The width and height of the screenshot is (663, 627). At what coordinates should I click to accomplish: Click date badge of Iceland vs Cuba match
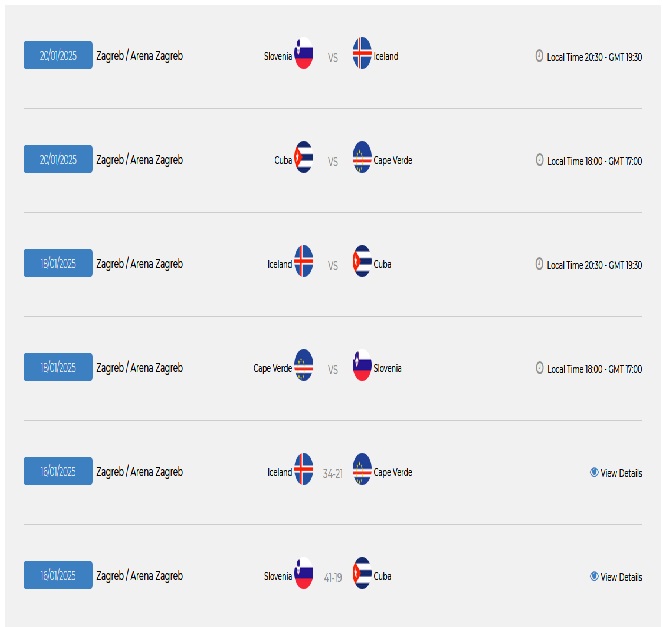point(58,263)
